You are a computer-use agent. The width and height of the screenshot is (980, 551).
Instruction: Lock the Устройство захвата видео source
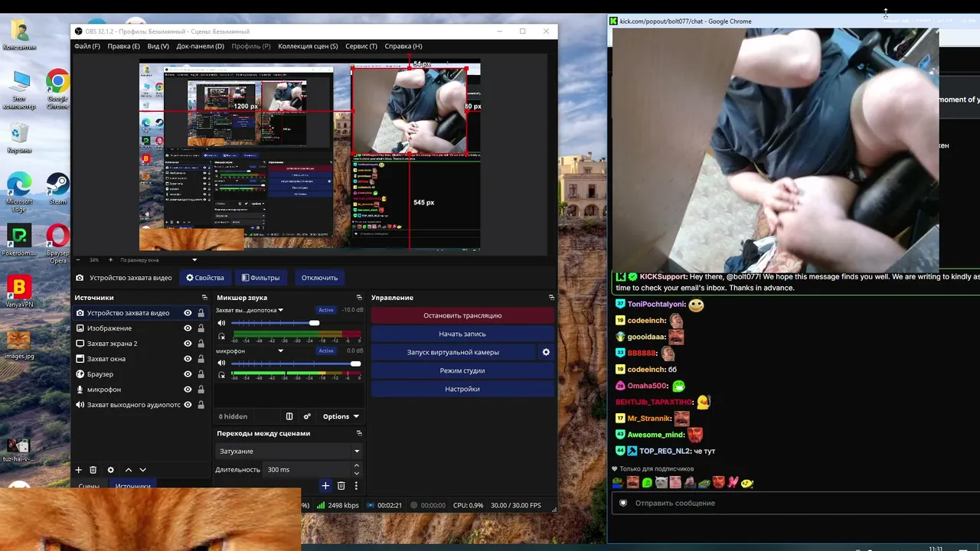201,313
